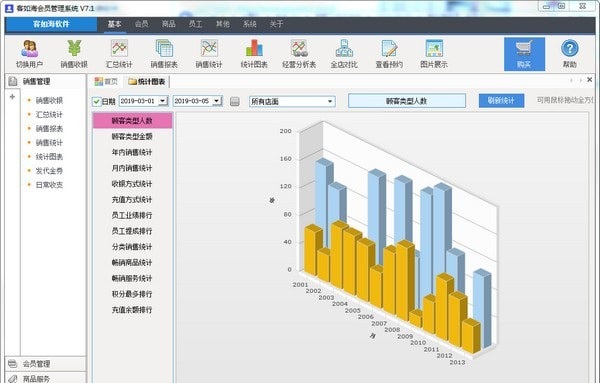Screen dimensions: 600x383
Task: Open the 经营分析表 toolbar icon
Action: tap(299, 54)
